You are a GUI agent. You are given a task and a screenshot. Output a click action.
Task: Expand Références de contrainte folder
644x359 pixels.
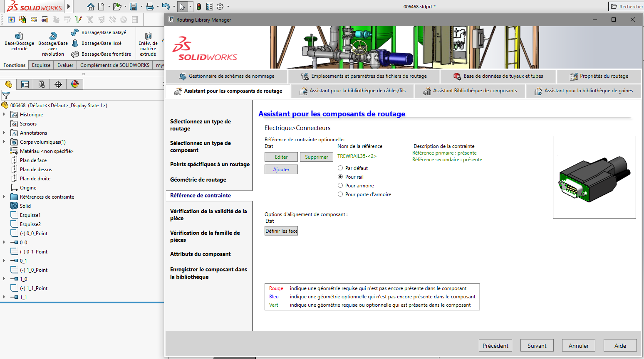4,197
